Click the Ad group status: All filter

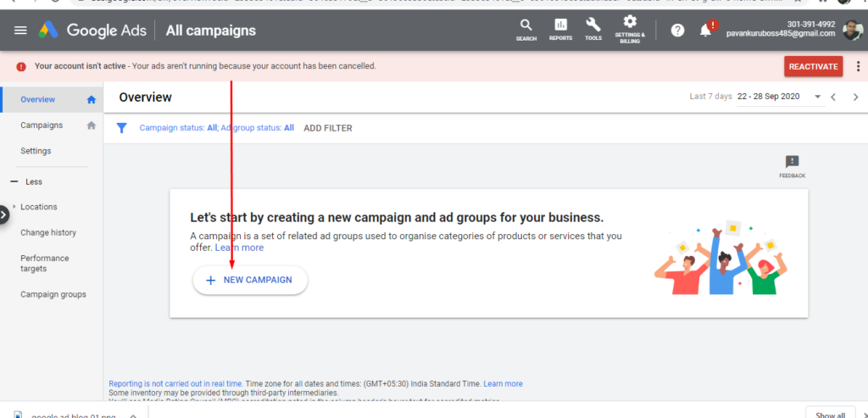pyautogui.click(x=258, y=128)
